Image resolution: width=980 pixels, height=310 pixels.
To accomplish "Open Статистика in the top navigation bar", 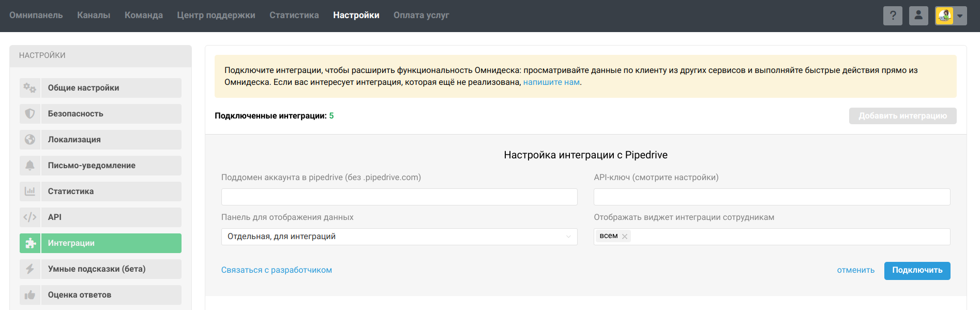I will (294, 15).
